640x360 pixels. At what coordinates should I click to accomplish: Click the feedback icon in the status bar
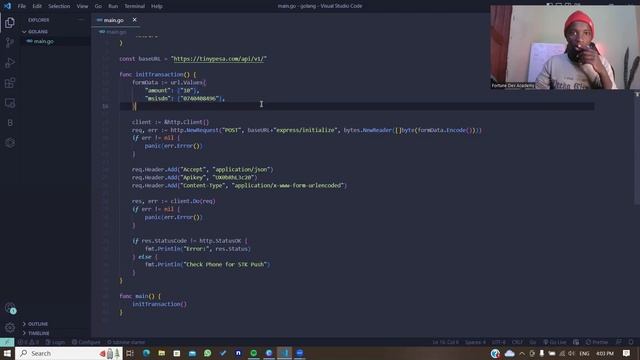[x=619, y=342]
